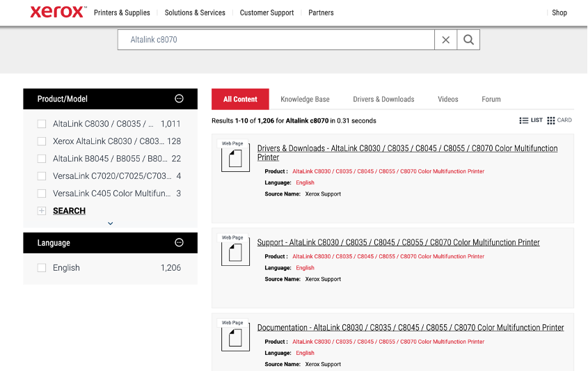Switch to Knowledge Base tab
Image resolution: width=588 pixels, height=371 pixels.
305,100
